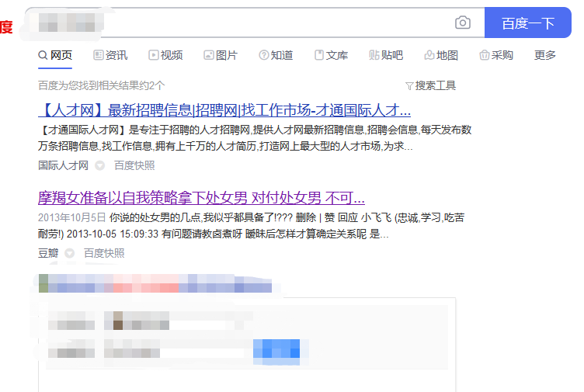Open the 采购 tab
Viewport: 584px width, 392px height.
click(496, 55)
